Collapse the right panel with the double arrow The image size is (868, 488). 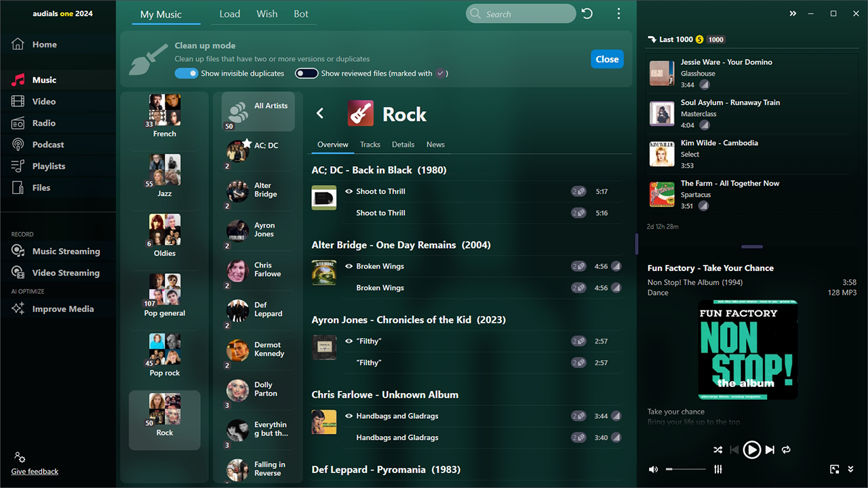pos(793,14)
